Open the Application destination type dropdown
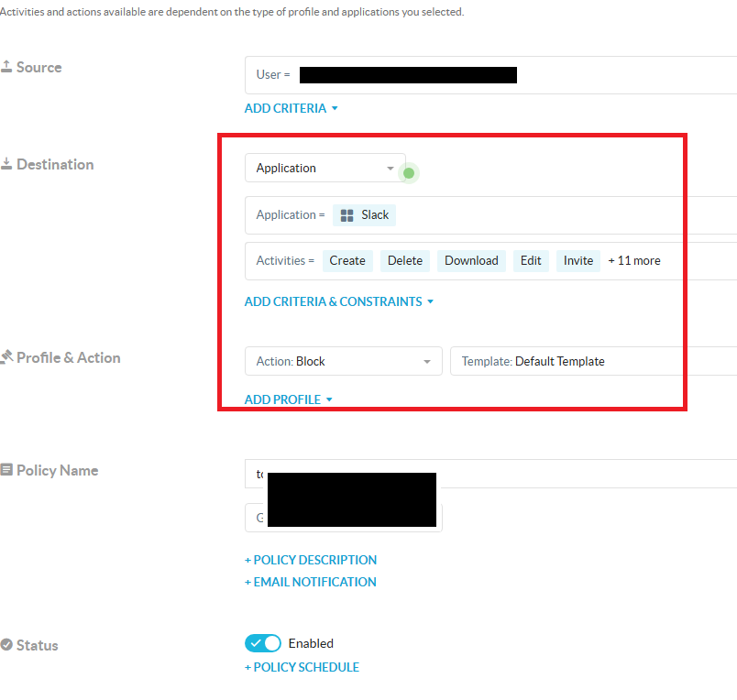This screenshot has height=700, width=737. click(x=324, y=169)
